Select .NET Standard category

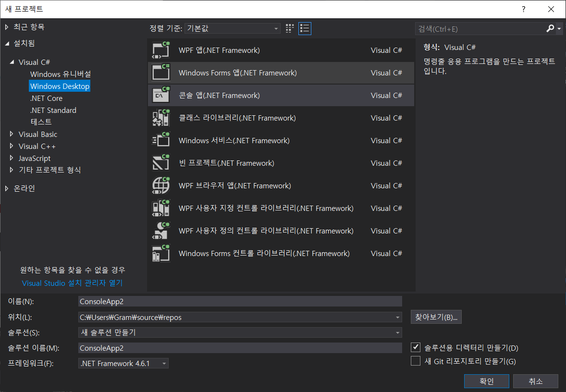[x=53, y=110]
